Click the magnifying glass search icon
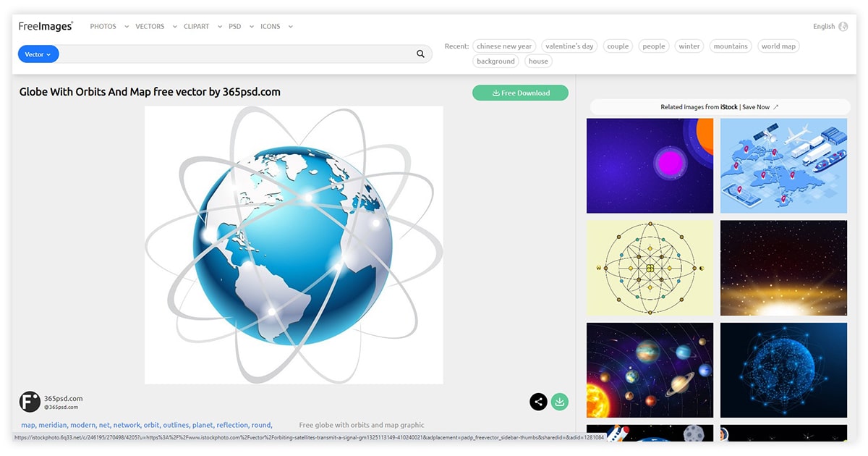The height and width of the screenshot is (456, 868). [421, 54]
